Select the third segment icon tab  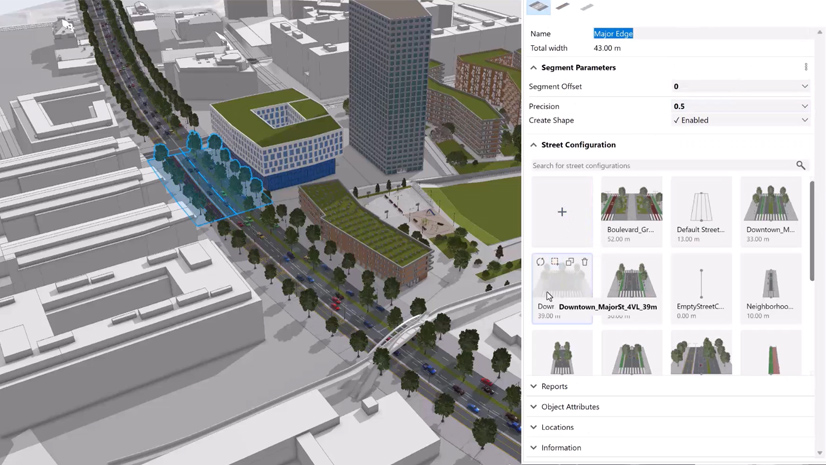[587, 6]
